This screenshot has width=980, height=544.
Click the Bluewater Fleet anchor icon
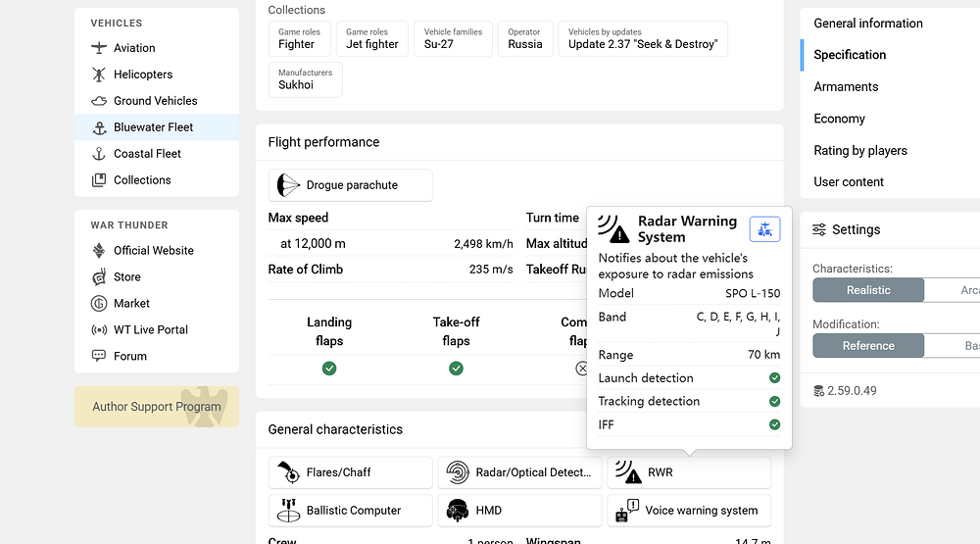[x=99, y=127]
